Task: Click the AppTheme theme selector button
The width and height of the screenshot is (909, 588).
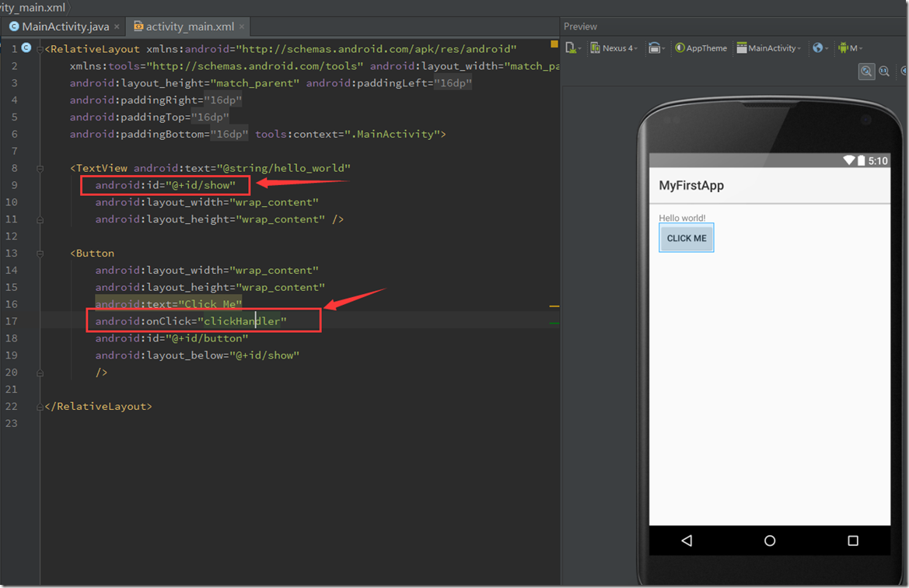Action: coord(701,48)
